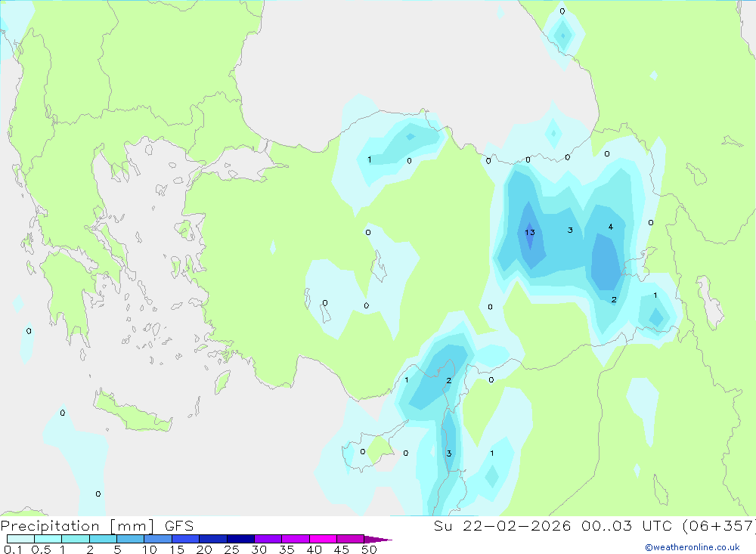Image resolution: width=756 pixels, height=554 pixels.
Task: Click the '00..03 UTC' time range text
Action: pos(627,525)
